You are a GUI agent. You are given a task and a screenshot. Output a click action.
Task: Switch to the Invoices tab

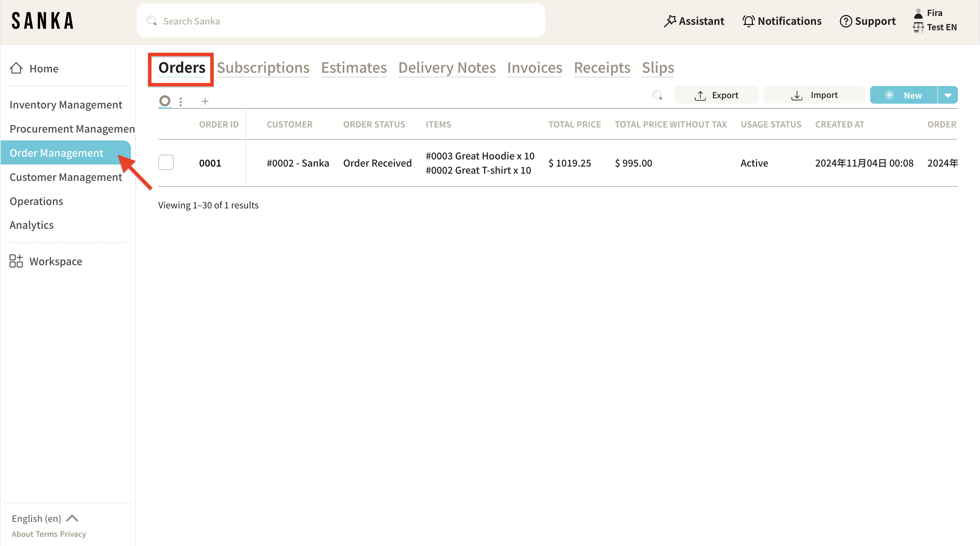[x=535, y=68]
